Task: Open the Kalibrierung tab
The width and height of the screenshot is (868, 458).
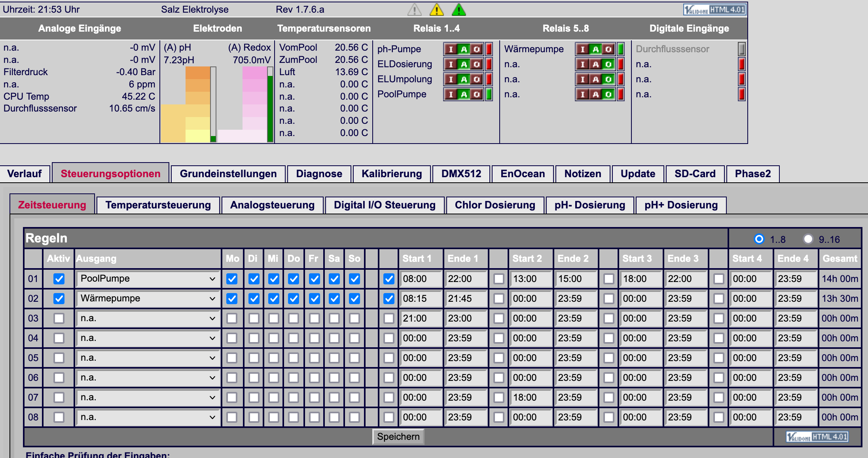Action: (392, 174)
